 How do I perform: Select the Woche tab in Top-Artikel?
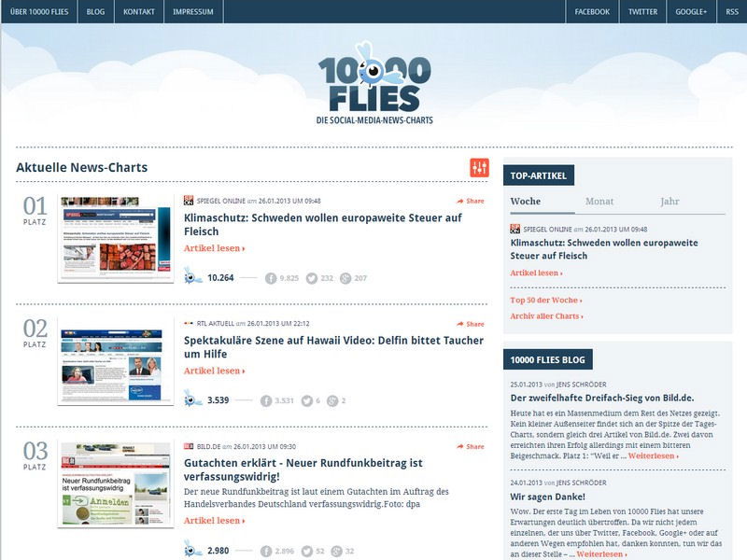pyautogui.click(x=526, y=202)
